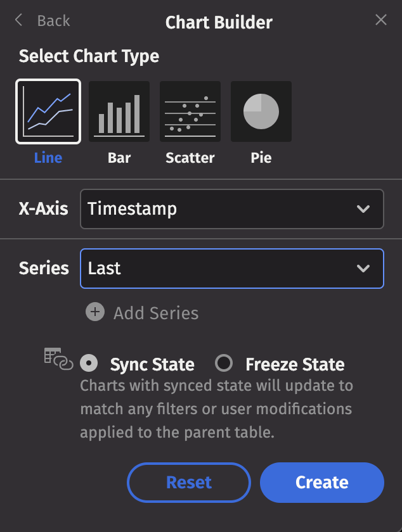Click the Add Series link text
The image size is (402, 532).
156,313
